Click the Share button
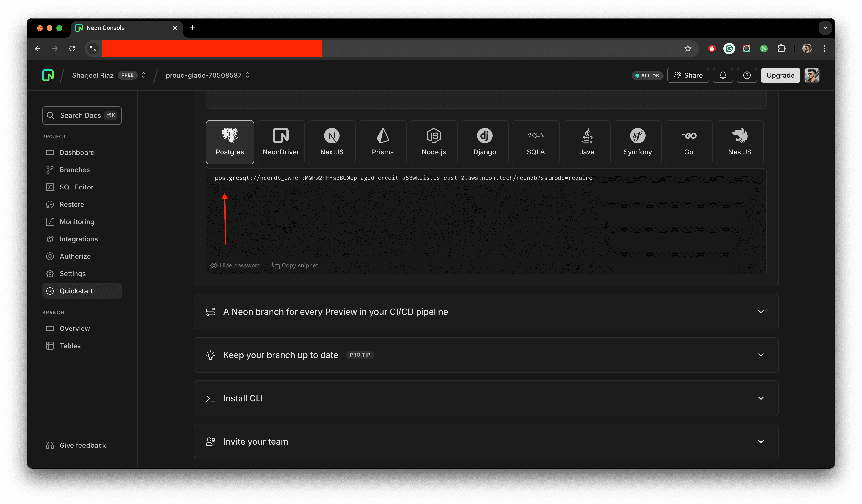The width and height of the screenshot is (862, 504). click(688, 75)
